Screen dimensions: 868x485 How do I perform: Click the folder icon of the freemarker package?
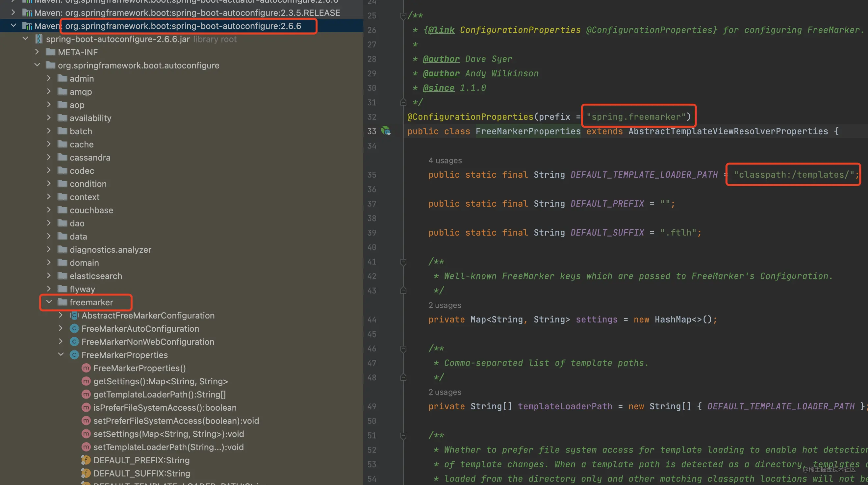tap(63, 302)
